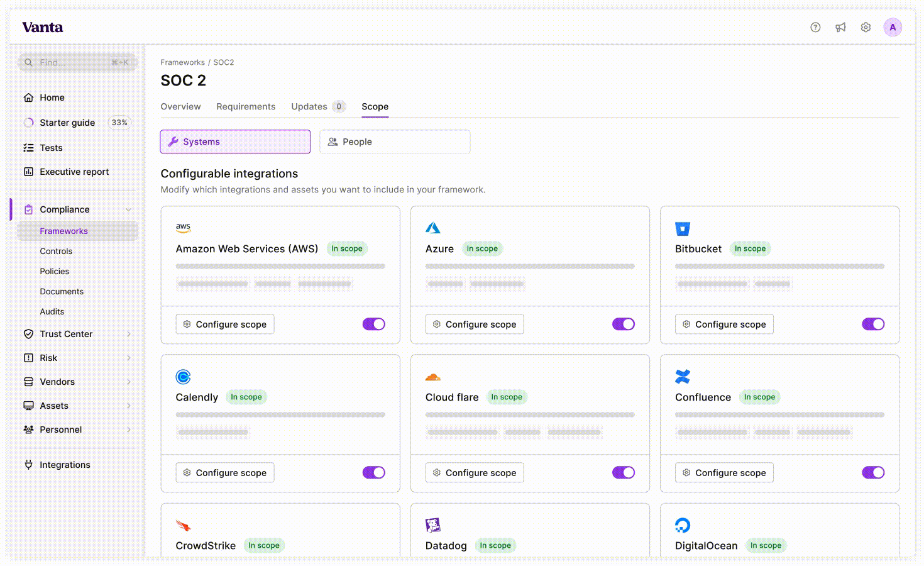This screenshot has height=566, width=924.
Task: Click the Bitbucket logo icon
Action: click(682, 228)
